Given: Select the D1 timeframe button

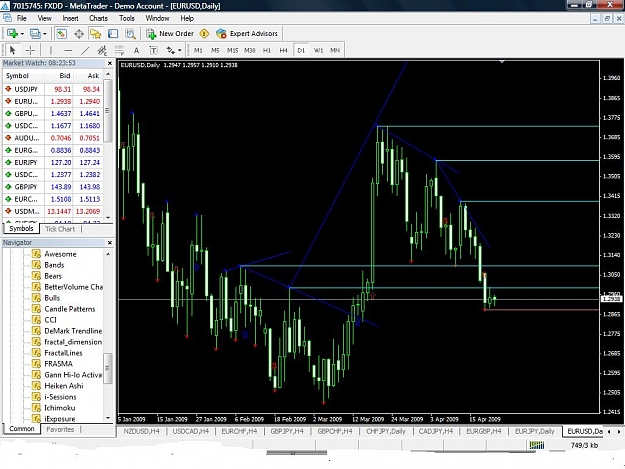Looking at the screenshot, I should [x=301, y=50].
